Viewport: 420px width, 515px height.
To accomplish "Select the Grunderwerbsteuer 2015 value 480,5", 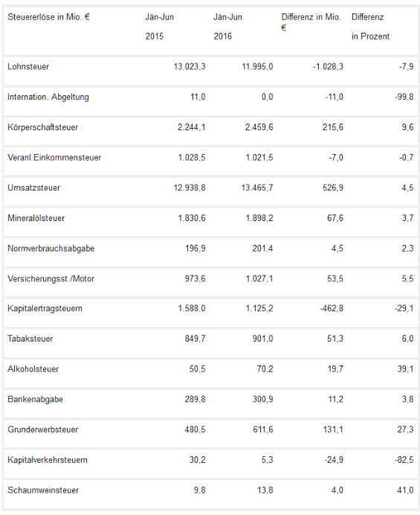I will click(195, 429).
